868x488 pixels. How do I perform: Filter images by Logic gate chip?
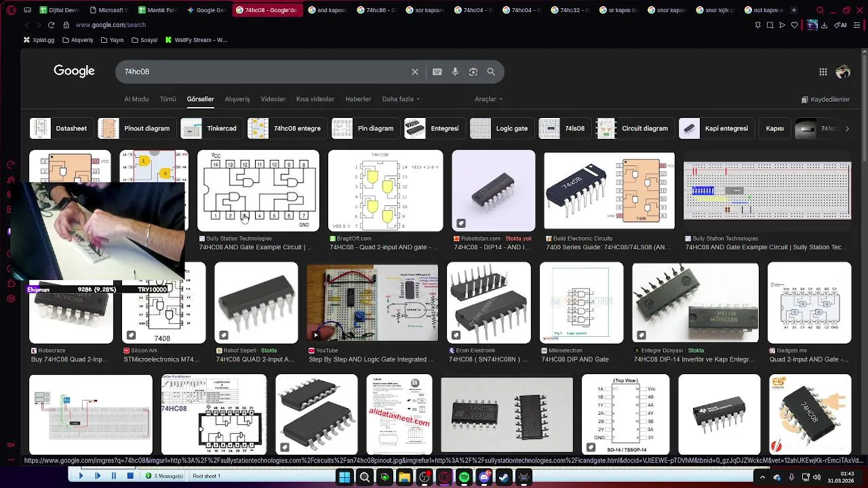coord(501,128)
